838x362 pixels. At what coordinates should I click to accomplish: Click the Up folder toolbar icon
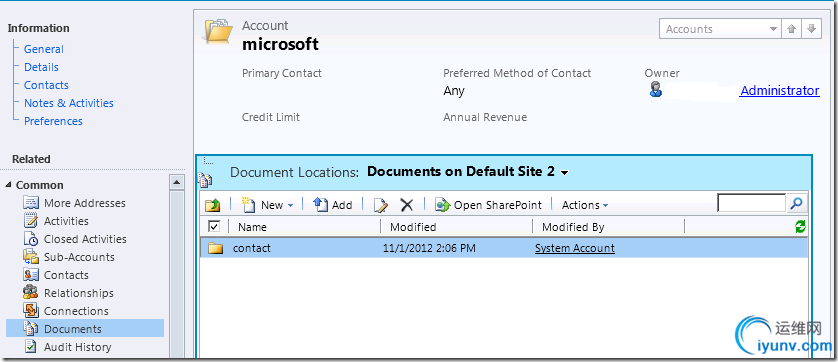click(x=213, y=205)
